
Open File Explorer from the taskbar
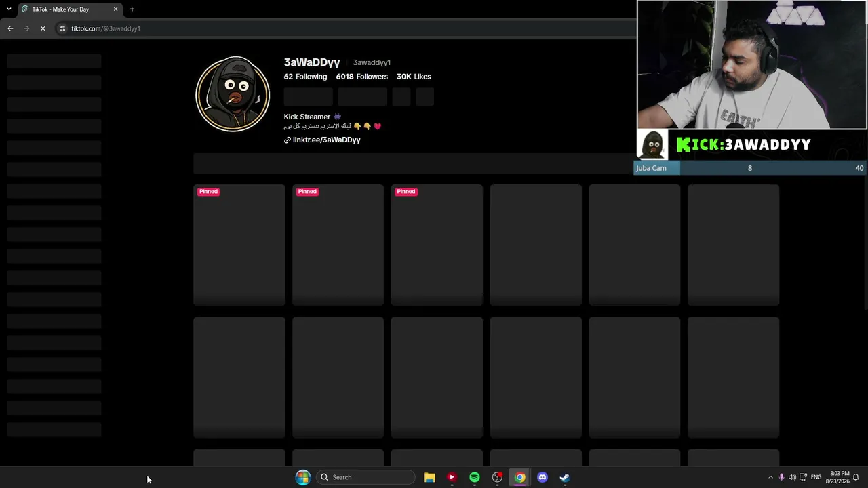tap(429, 477)
